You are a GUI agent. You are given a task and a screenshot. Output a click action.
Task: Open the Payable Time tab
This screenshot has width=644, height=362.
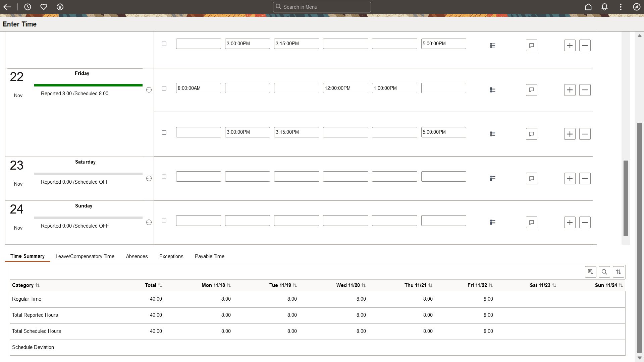pos(209,256)
